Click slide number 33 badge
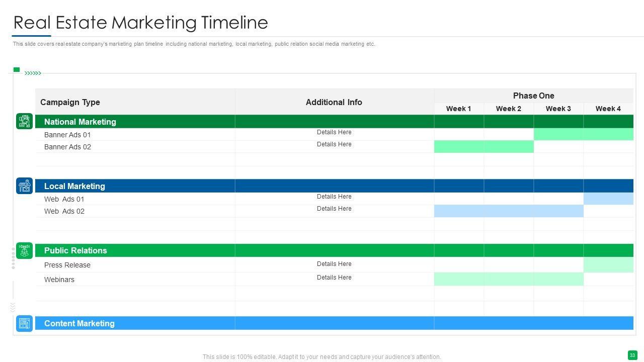Screen dimensions: 644x362 pyautogui.click(x=632, y=355)
